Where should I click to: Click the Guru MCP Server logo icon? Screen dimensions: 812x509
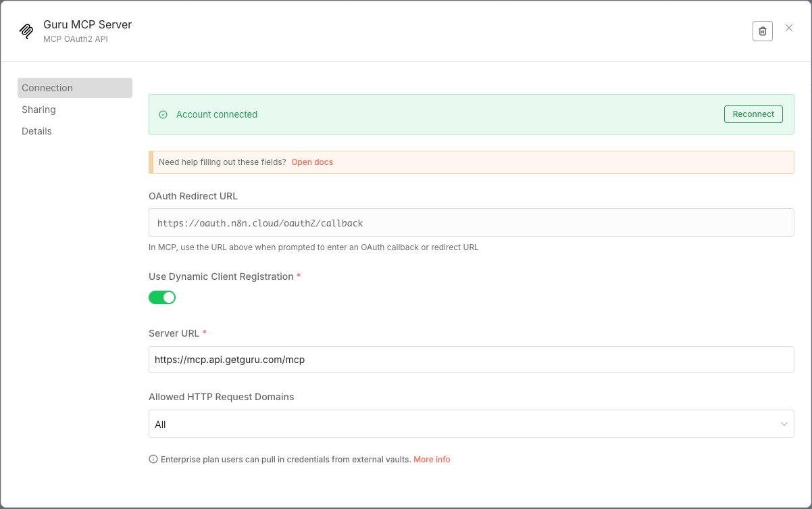pos(26,31)
